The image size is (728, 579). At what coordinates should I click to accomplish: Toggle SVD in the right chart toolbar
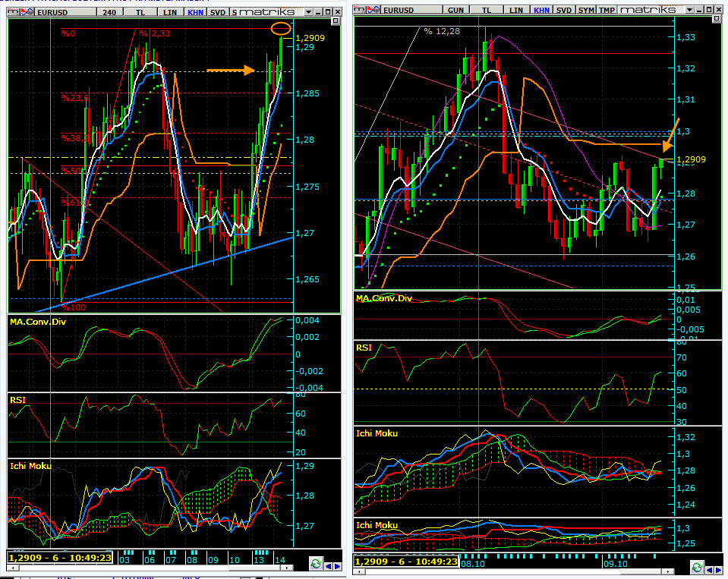tap(564, 9)
